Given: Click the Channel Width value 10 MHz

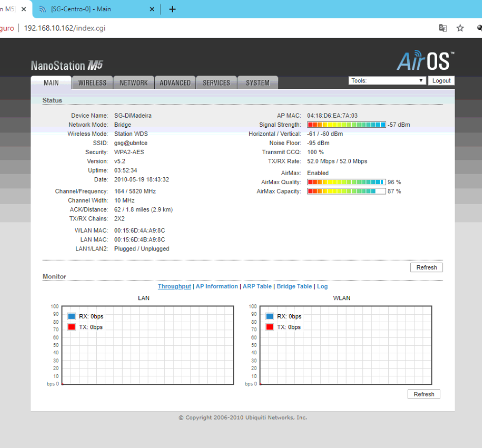Looking at the screenshot, I should point(125,201).
